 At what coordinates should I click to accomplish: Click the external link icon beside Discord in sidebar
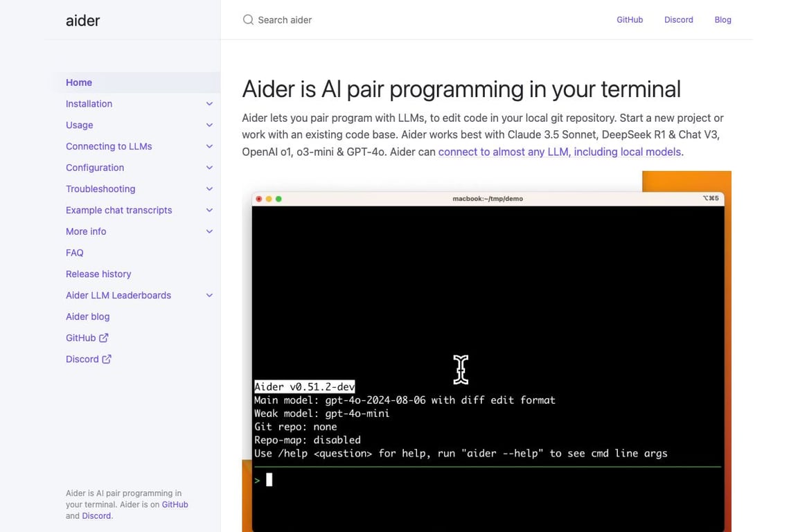pos(107,359)
